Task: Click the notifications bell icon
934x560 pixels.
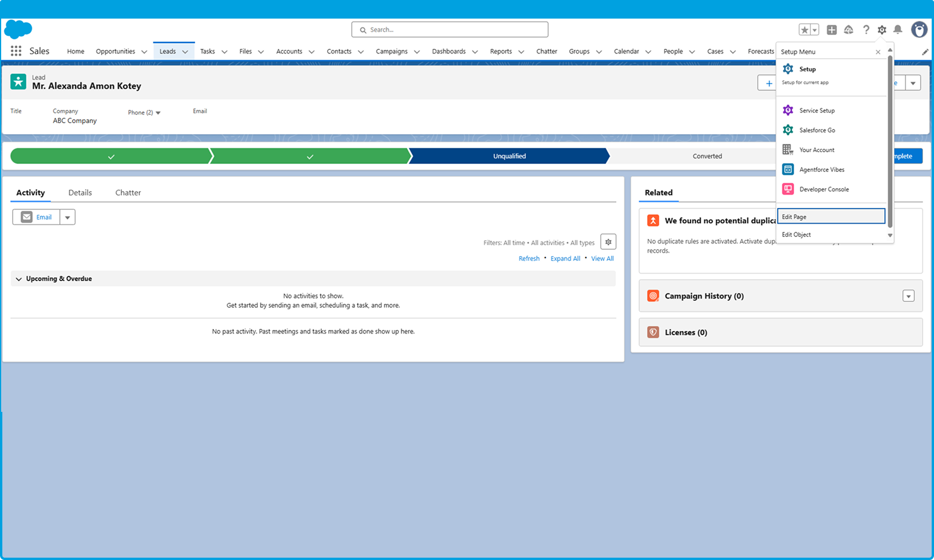Action: [x=897, y=30]
